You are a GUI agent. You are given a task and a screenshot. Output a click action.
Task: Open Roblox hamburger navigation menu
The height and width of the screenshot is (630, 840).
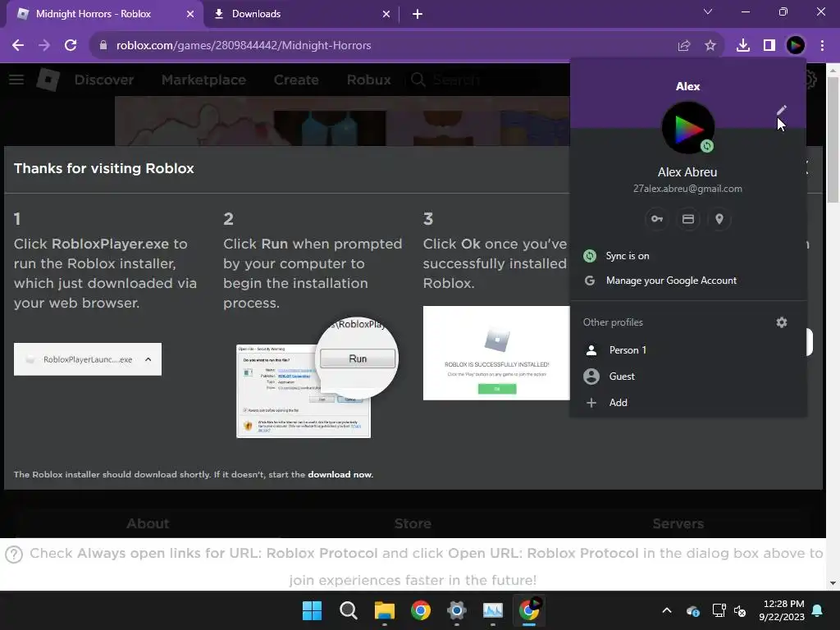point(16,80)
